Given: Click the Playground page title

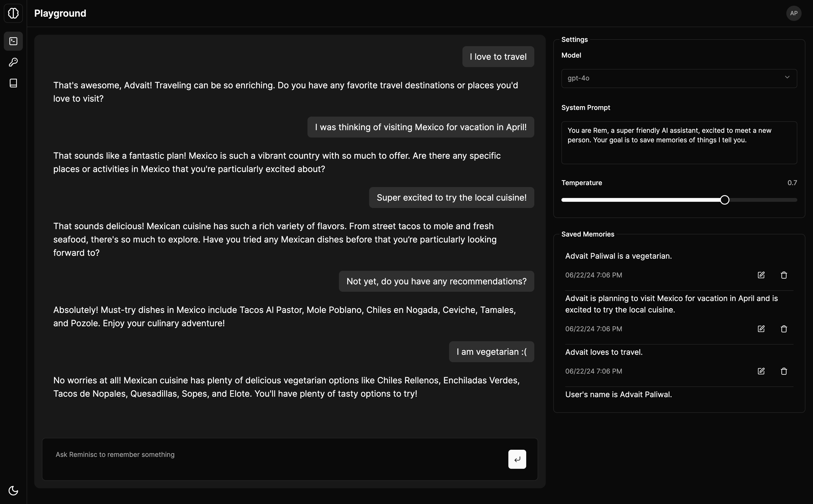Looking at the screenshot, I should 60,13.
